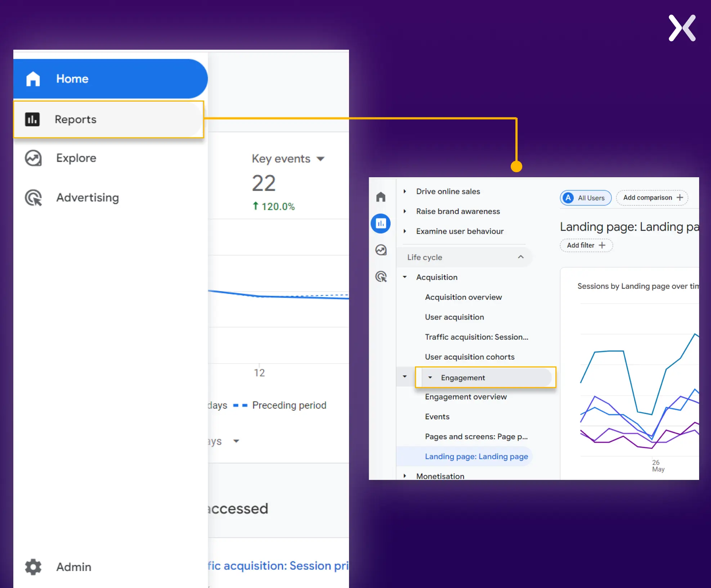Image resolution: width=711 pixels, height=588 pixels.
Task: Open Acquisition overview report
Action: coord(463,297)
